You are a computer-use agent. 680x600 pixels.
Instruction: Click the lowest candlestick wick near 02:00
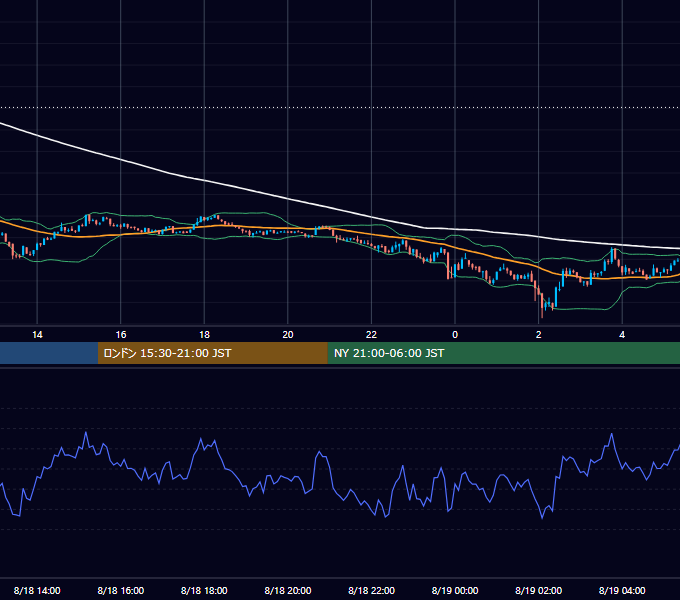click(542, 313)
